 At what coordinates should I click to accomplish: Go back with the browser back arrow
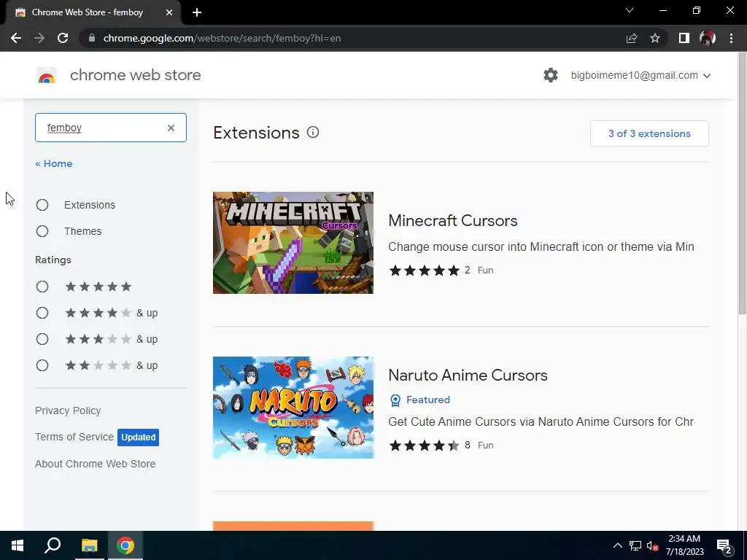(x=16, y=38)
